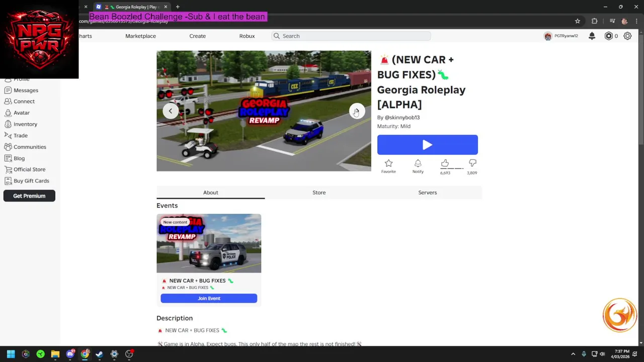Screen dimensions: 644x362
Task: Open Communities in the sidebar
Action: 25,147
